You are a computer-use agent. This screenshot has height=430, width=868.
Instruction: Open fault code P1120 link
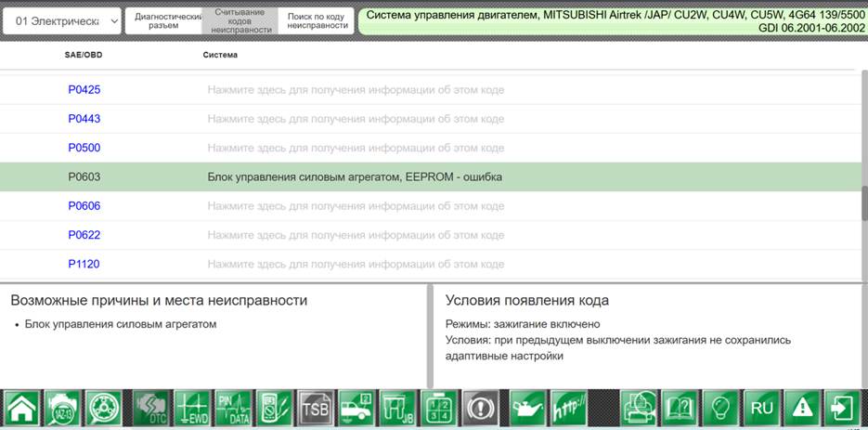tap(84, 265)
